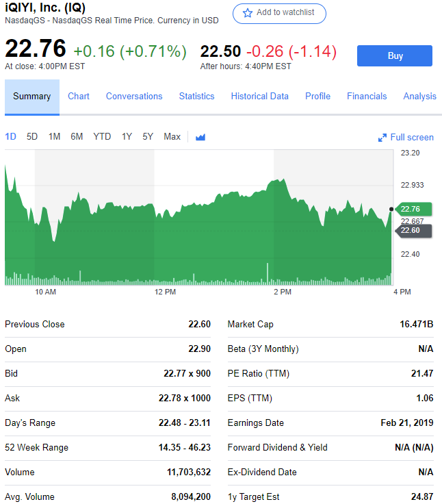Click the iQIYI, Inc. (IQ) title
This screenshot has width=442, height=504.
point(45,8)
